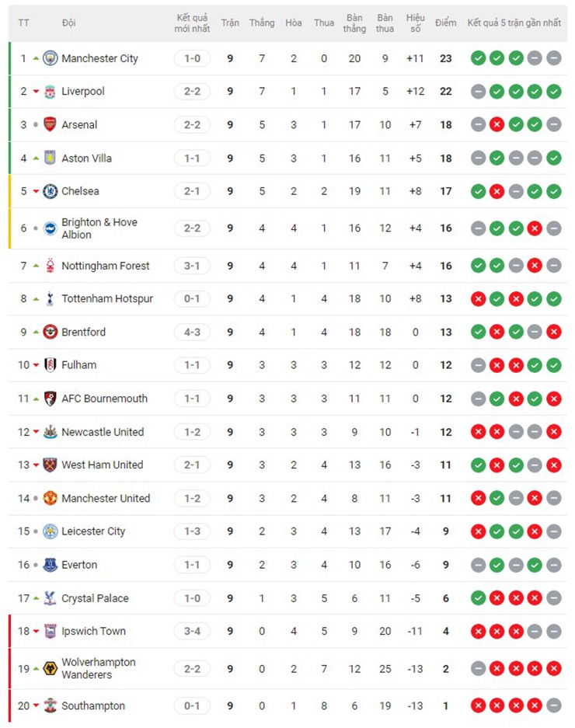Click the Liverpool club crest
Image resolution: width=575 pixels, height=728 pixels.
point(50,92)
